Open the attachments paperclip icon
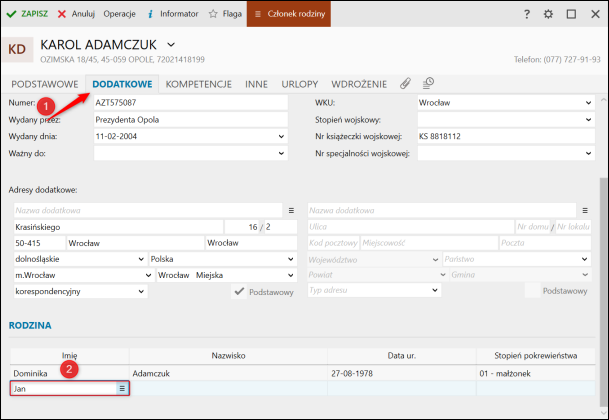The image size is (609, 420). [405, 83]
